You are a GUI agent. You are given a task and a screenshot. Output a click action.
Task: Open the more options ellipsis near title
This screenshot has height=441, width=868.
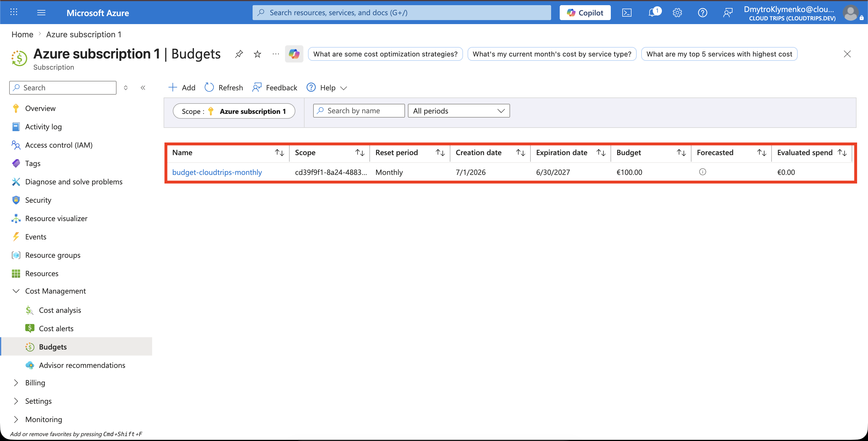click(276, 54)
